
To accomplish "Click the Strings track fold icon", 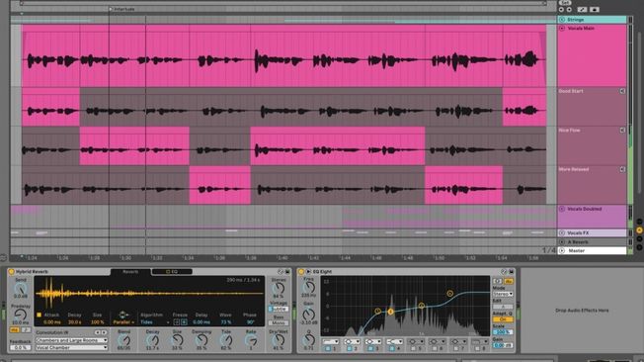I will [x=562, y=20].
